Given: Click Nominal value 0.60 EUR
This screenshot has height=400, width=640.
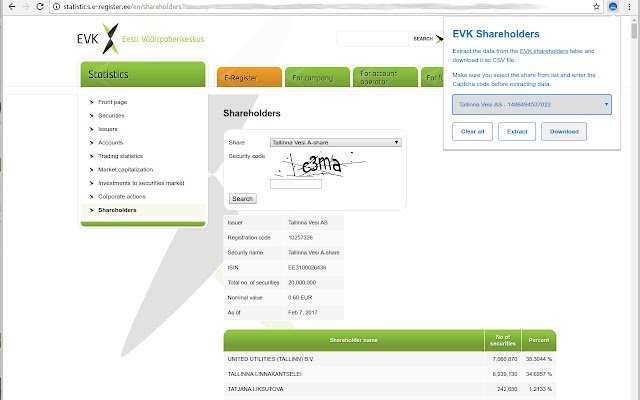Looking at the screenshot, I should [x=300, y=298].
